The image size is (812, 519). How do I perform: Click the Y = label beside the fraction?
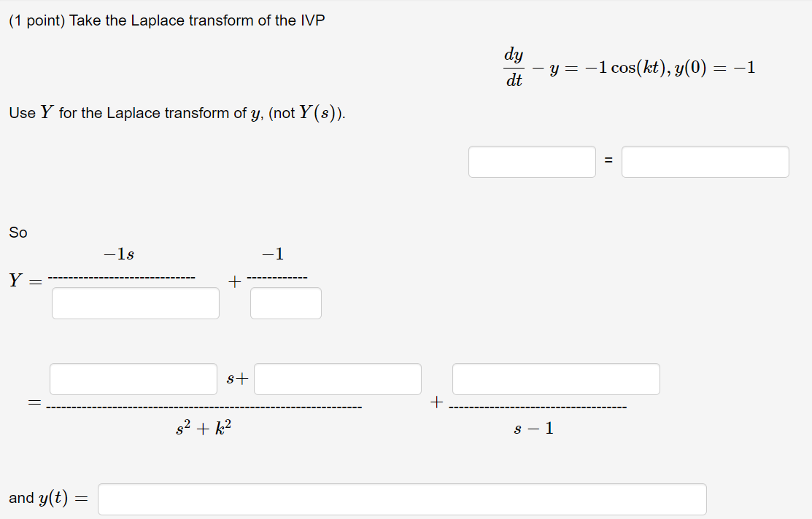24,281
